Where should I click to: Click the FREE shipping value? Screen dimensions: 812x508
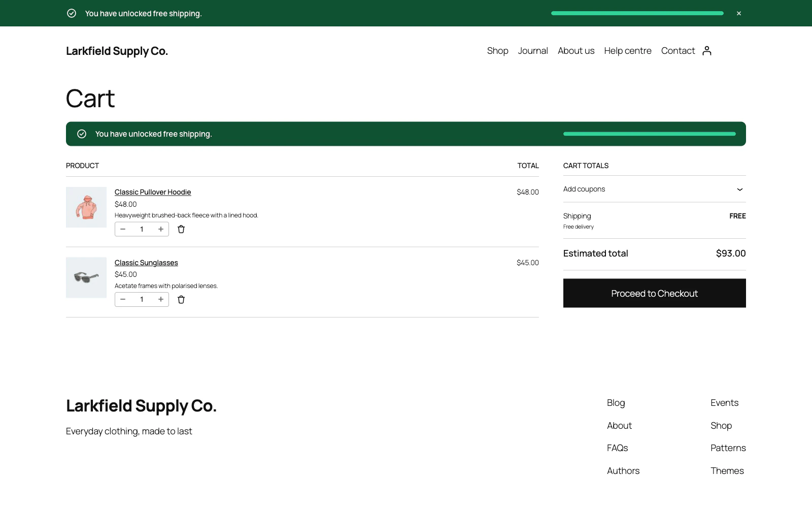point(737,216)
